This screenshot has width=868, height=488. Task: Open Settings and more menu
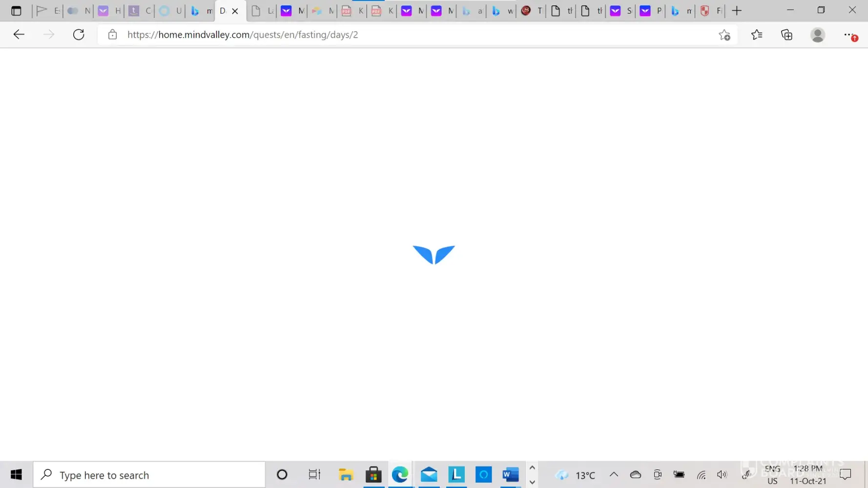(x=849, y=35)
